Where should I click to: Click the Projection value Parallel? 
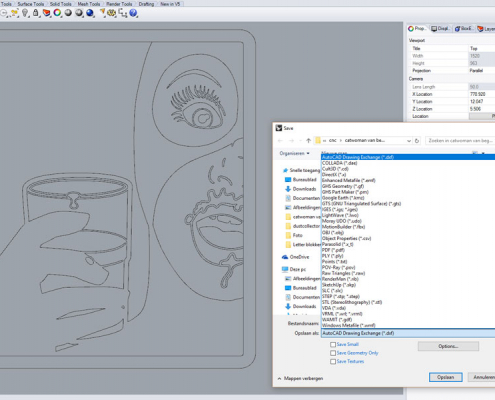click(x=482, y=70)
